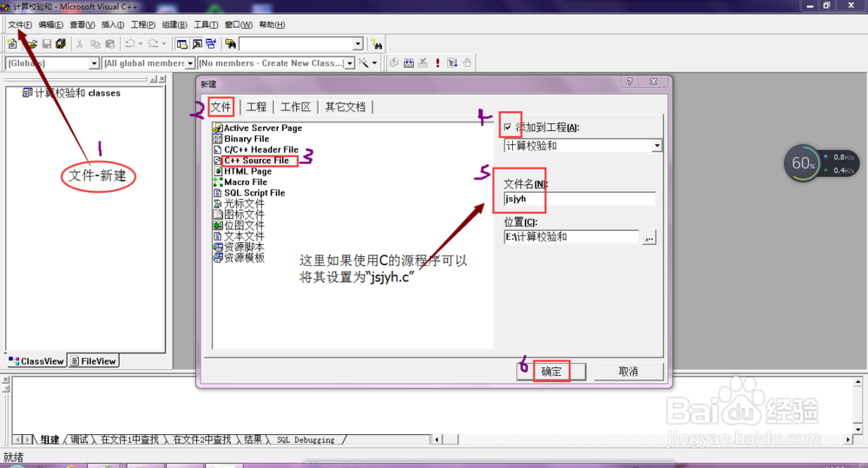
Task: Open the Find combo box dropdown arrow
Action: 358,43
